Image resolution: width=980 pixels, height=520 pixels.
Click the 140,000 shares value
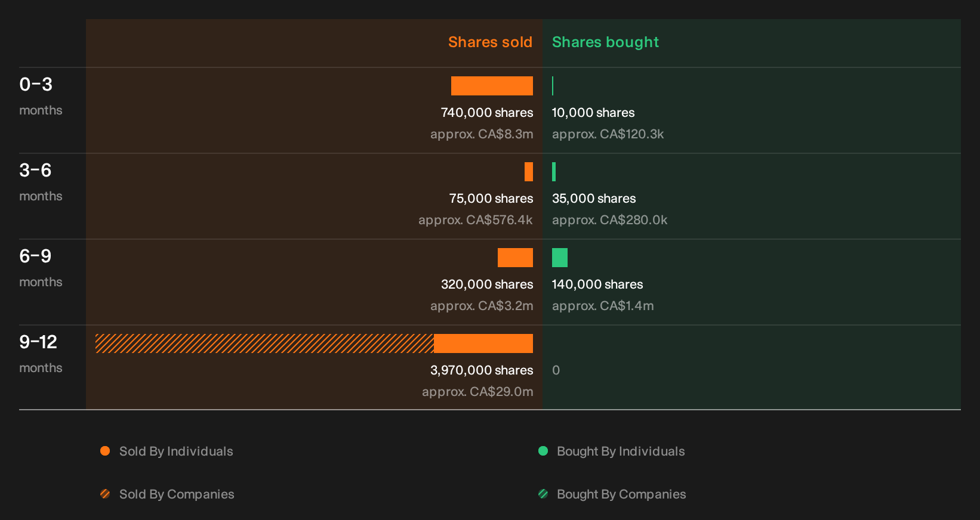click(x=597, y=284)
